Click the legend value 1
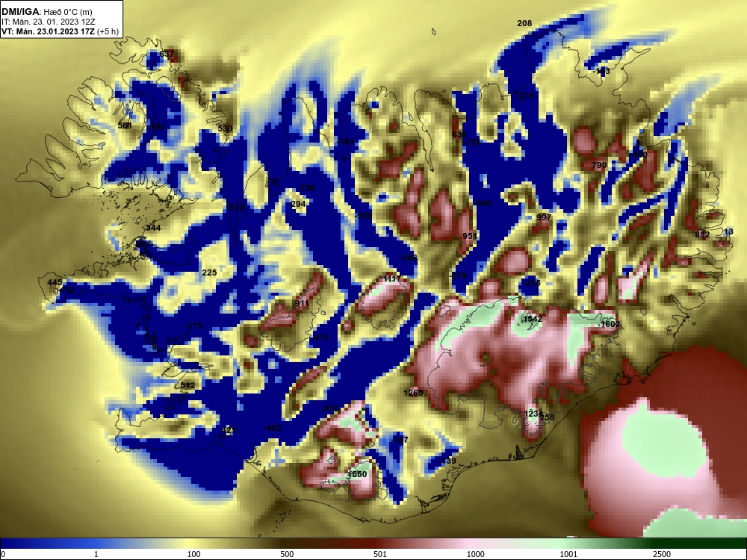The width and height of the screenshot is (747, 560). click(96, 554)
